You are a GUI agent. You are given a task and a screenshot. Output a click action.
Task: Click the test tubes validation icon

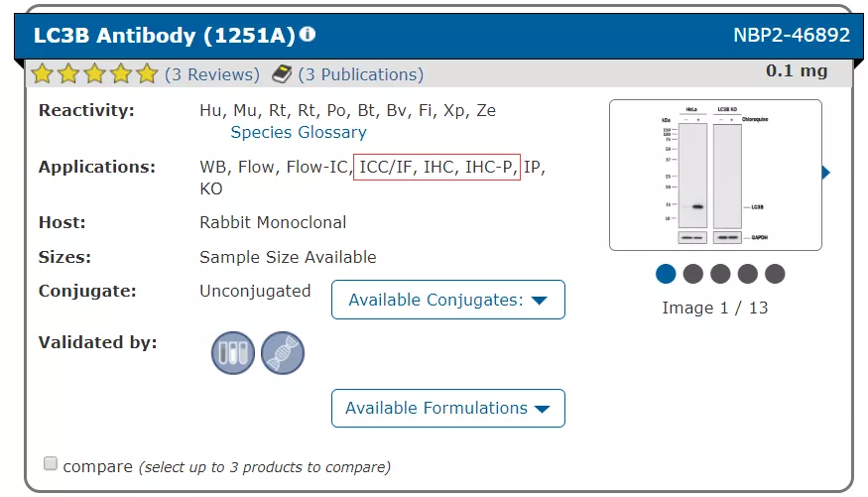[232, 352]
